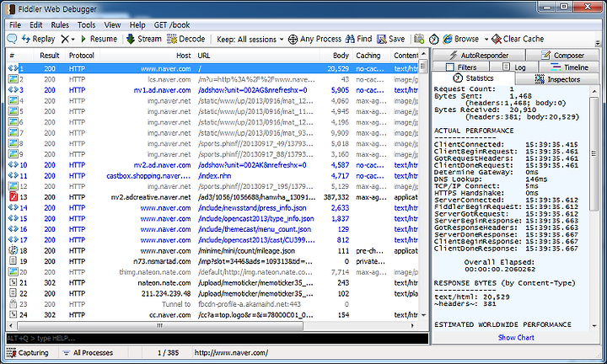Click All Processes filter in status bar
This screenshot has height=364, width=607.
click(x=88, y=353)
